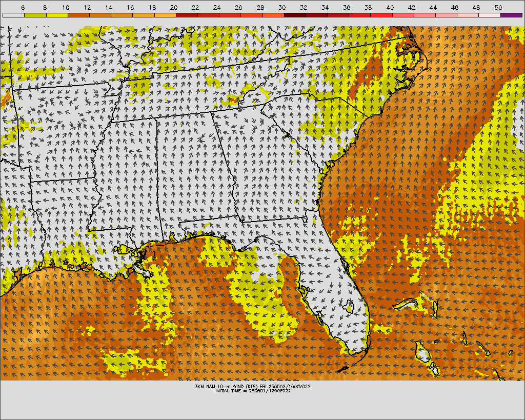The height and width of the screenshot is (420, 525).
Task: Click the "26" scale label
Action: click(x=238, y=7)
